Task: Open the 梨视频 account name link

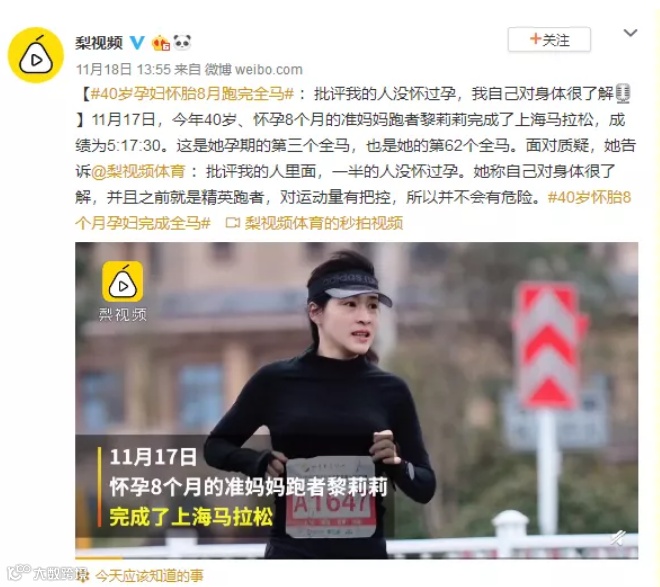Action: (99, 42)
